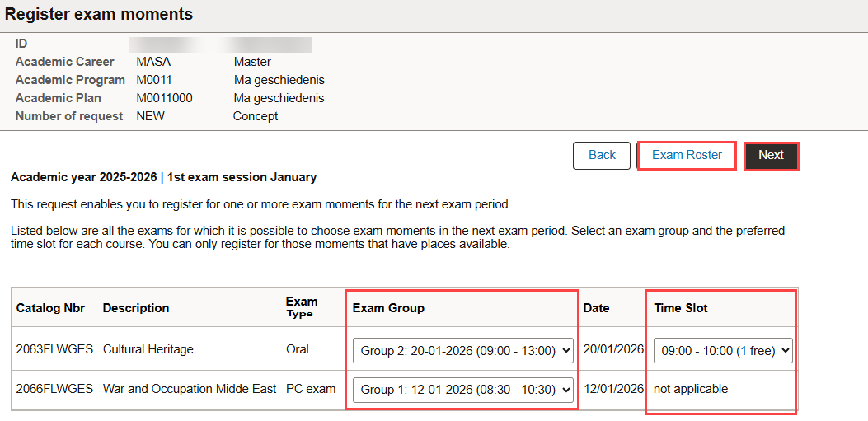This screenshot has height=421, width=868.
Task: Click the Exam Type column header
Action: click(x=301, y=307)
